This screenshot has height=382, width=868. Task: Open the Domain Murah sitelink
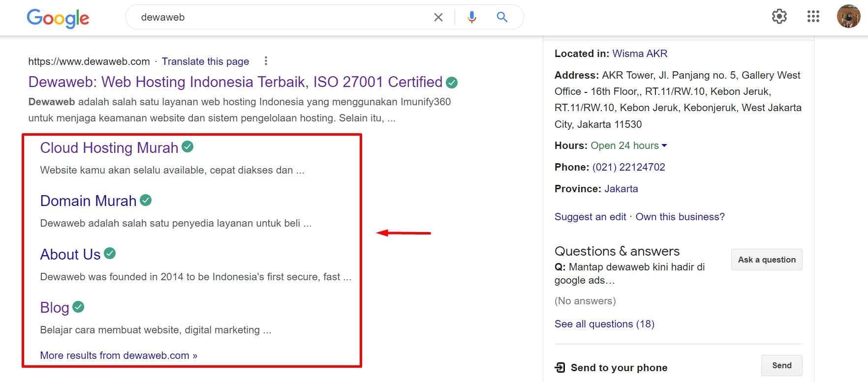click(x=88, y=201)
